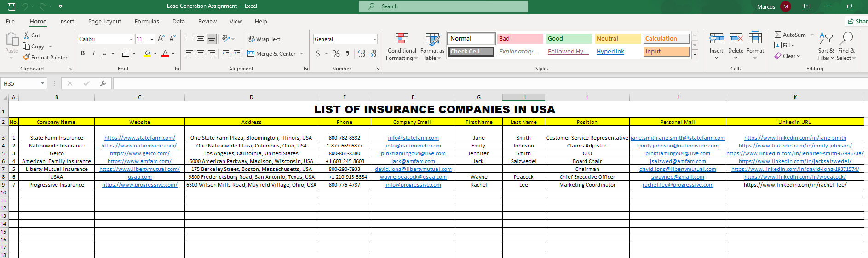Toggle Bottom Align button
The width and height of the screenshot is (868, 258).
pos(212,39)
